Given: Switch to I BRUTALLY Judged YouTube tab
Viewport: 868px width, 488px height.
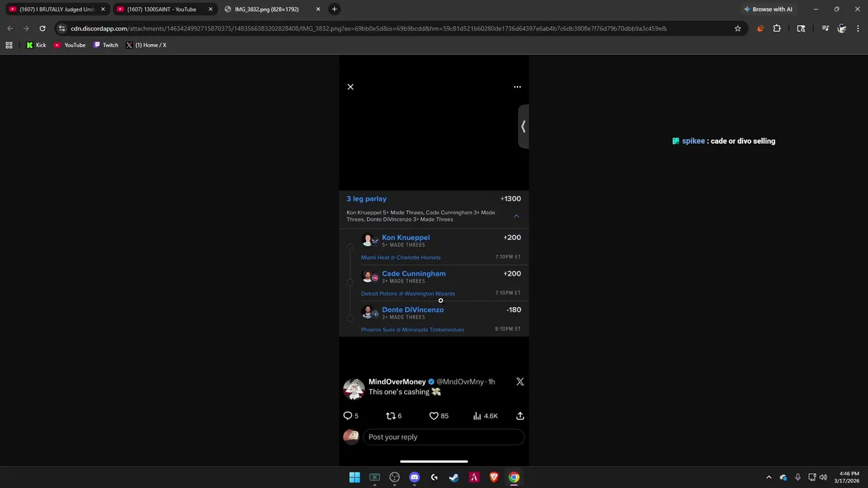Looking at the screenshot, I should click(x=57, y=9).
